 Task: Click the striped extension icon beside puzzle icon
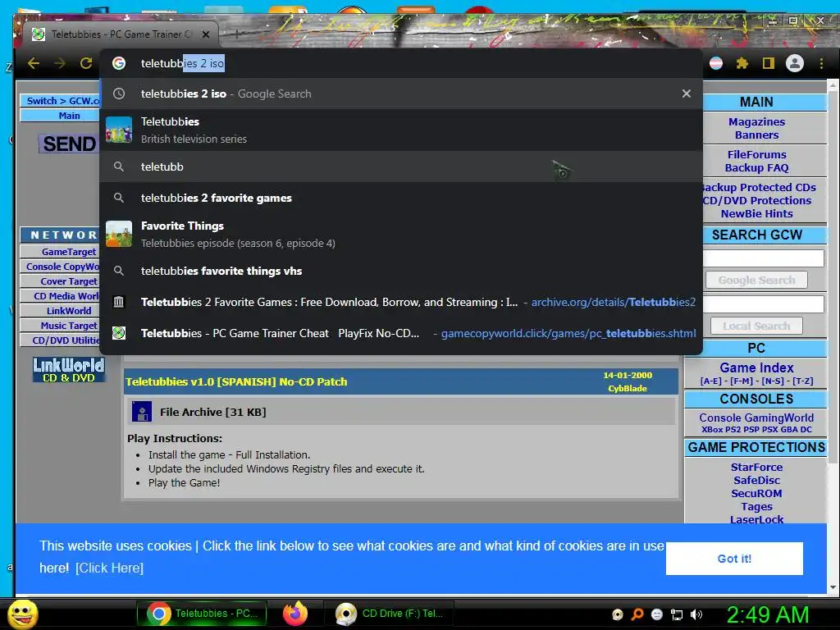(715, 63)
